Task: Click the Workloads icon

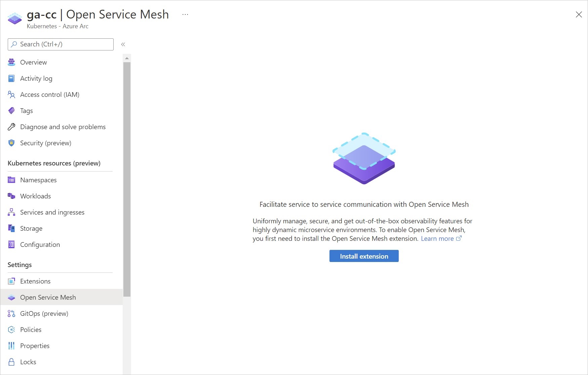Action: (x=11, y=196)
